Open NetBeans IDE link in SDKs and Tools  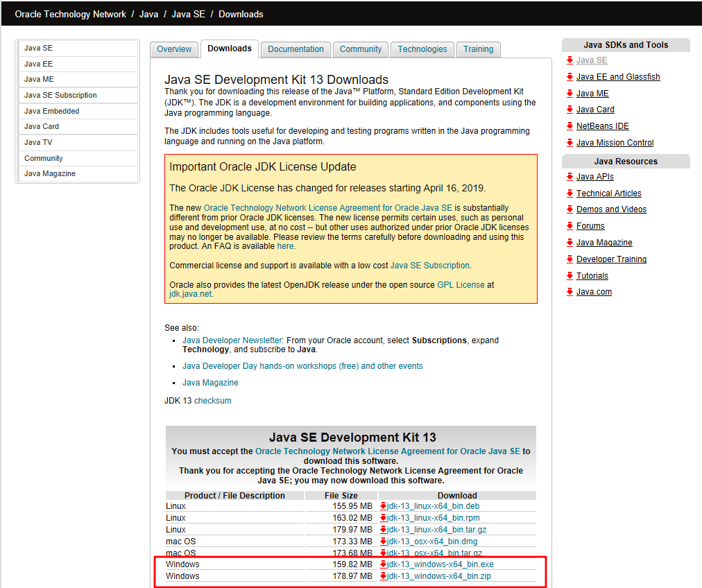click(603, 126)
